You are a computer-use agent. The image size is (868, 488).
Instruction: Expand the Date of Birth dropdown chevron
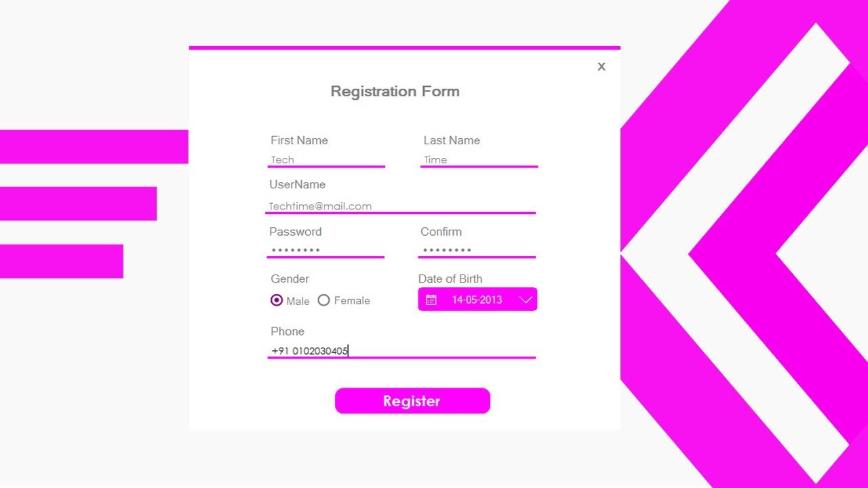(x=526, y=300)
